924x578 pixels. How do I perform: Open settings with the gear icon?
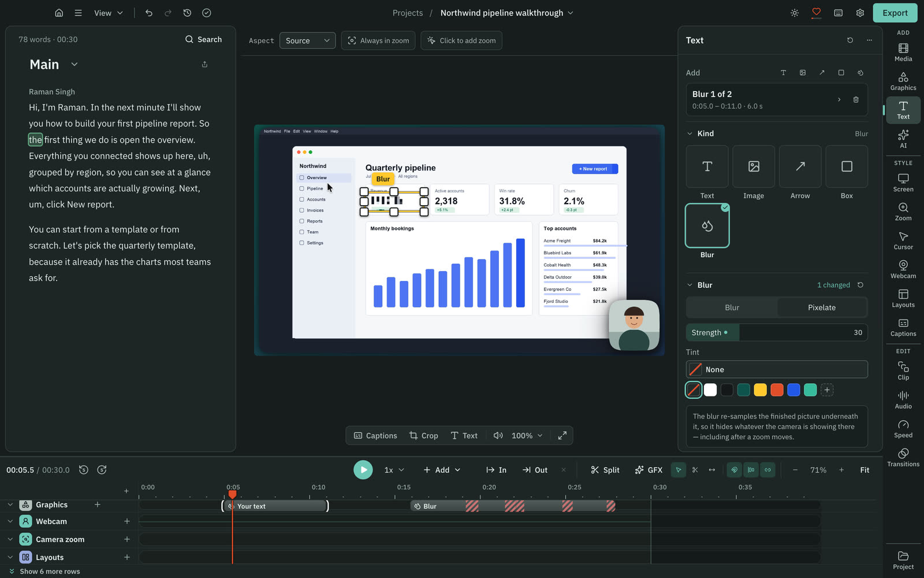tap(860, 13)
